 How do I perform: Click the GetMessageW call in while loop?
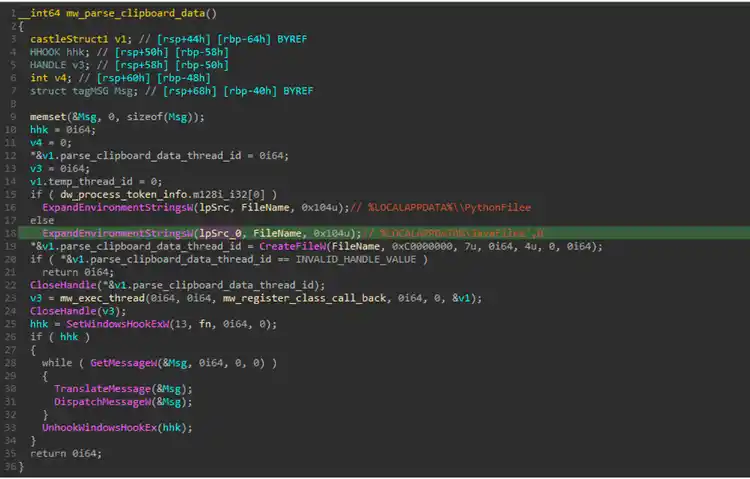pyautogui.click(x=122, y=362)
